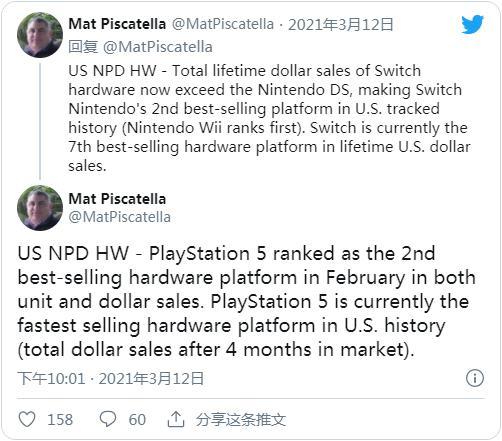Open the 2021年3月12日 date in the parent tweet header

tap(341, 25)
